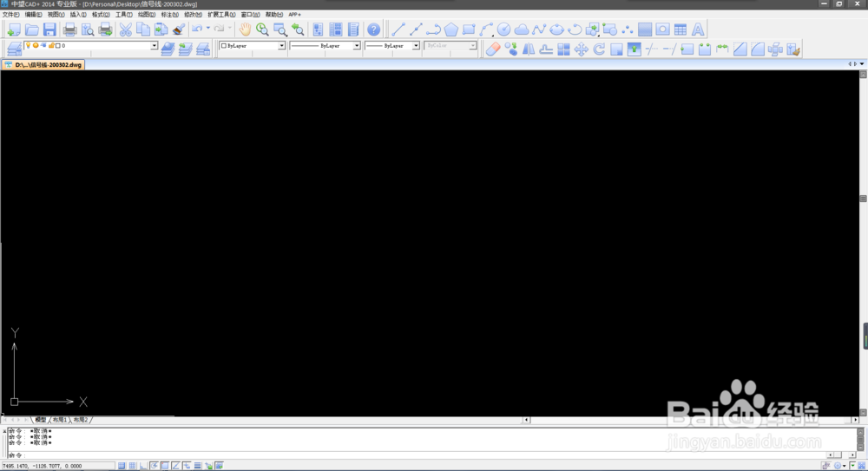Open the Layer Properties Manager icon
The width and height of the screenshot is (868, 471).
coord(14,49)
